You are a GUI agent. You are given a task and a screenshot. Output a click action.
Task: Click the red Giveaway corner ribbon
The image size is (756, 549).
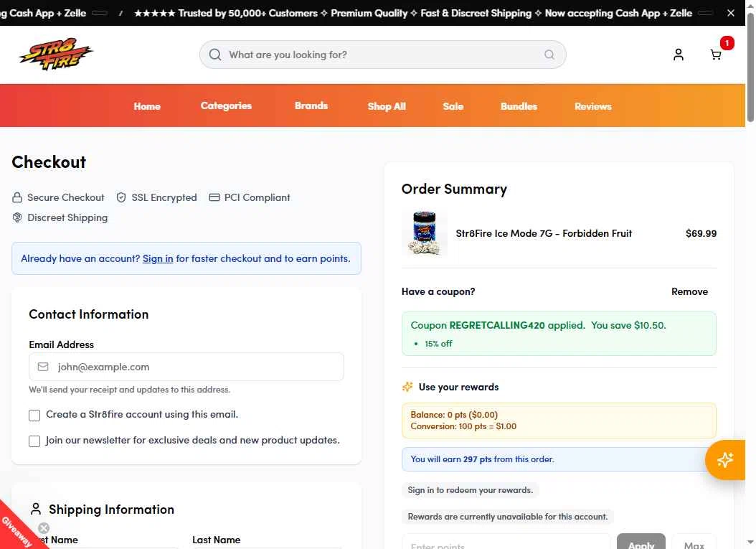click(16, 530)
